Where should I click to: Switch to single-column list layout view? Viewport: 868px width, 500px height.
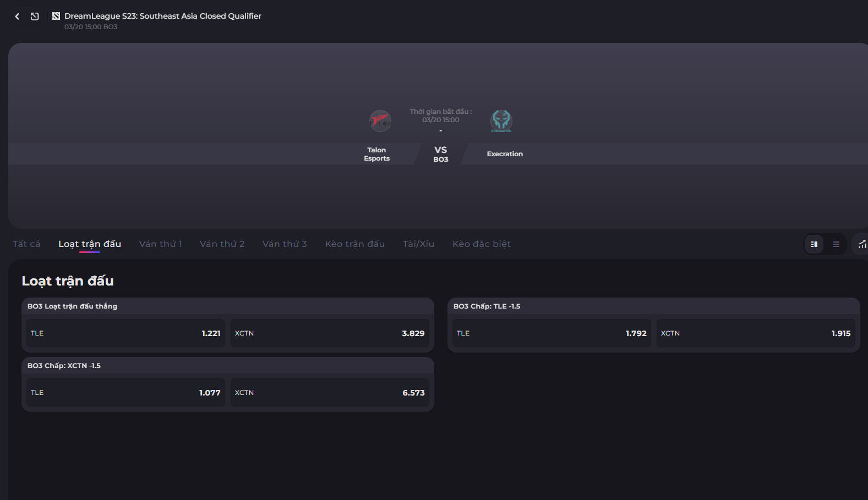click(836, 244)
